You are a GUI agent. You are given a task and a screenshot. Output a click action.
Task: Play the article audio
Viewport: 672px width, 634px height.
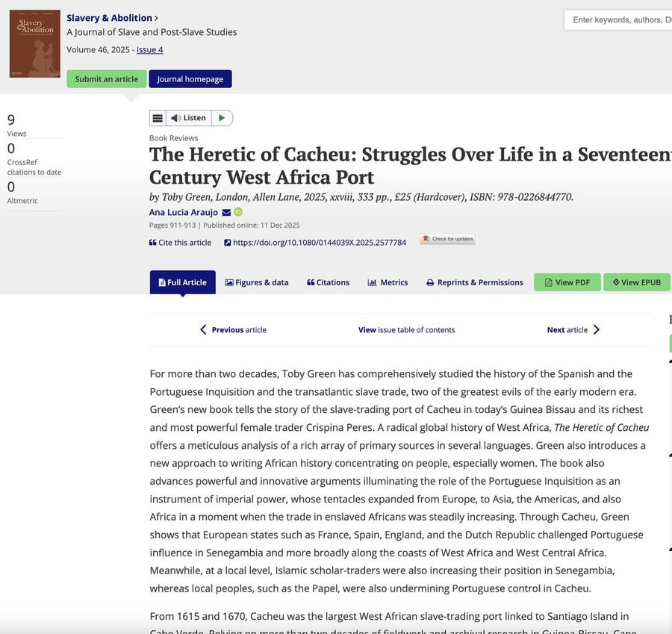222,118
